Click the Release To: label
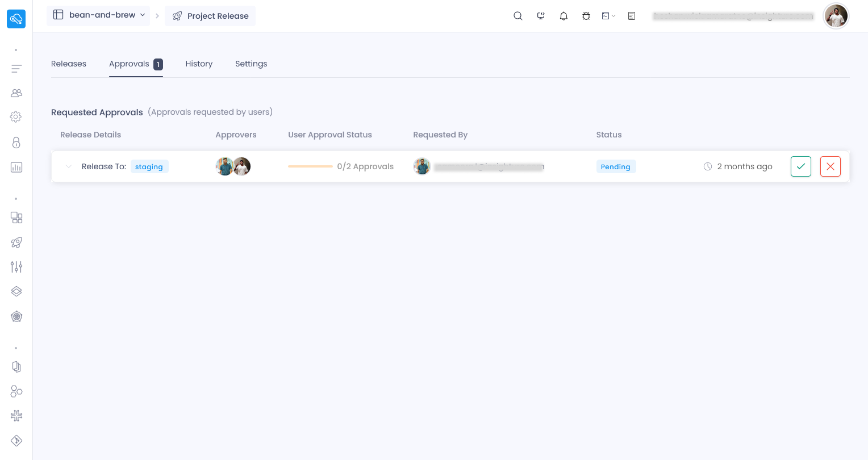 104,166
